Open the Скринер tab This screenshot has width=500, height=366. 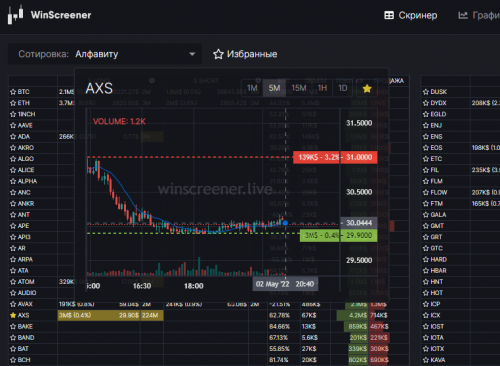pyautogui.click(x=411, y=15)
